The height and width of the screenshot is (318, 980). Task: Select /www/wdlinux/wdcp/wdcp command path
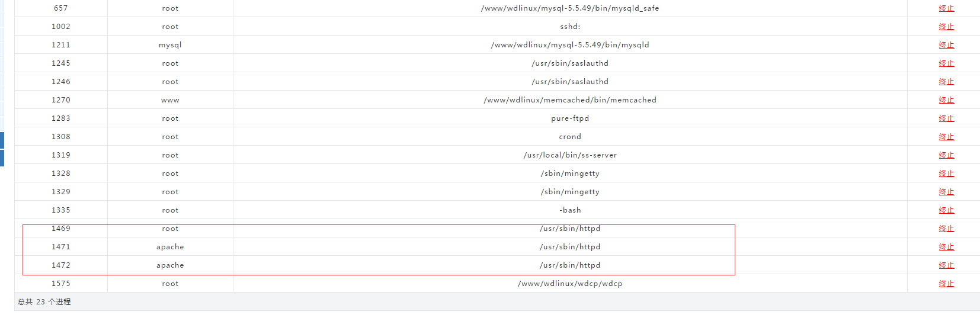(570, 284)
